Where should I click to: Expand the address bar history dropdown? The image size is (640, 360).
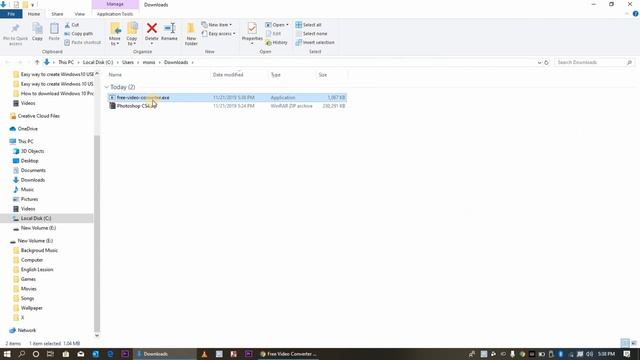point(539,62)
